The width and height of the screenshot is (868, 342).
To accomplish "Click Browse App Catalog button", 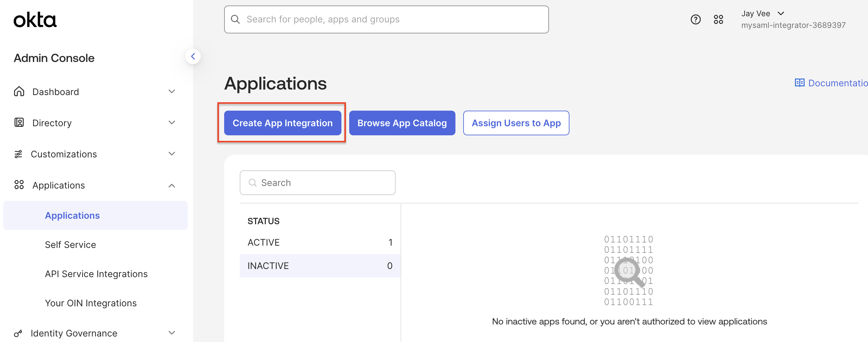I will pos(402,123).
